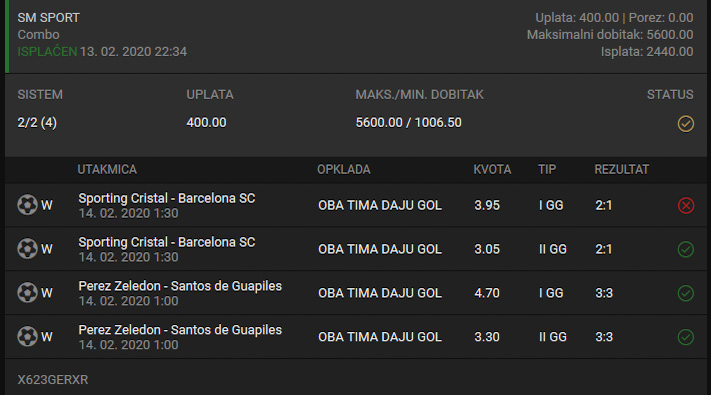Click the red lost-bet X icon
The height and width of the screenshot is (395, 711).
click(686, 205)
